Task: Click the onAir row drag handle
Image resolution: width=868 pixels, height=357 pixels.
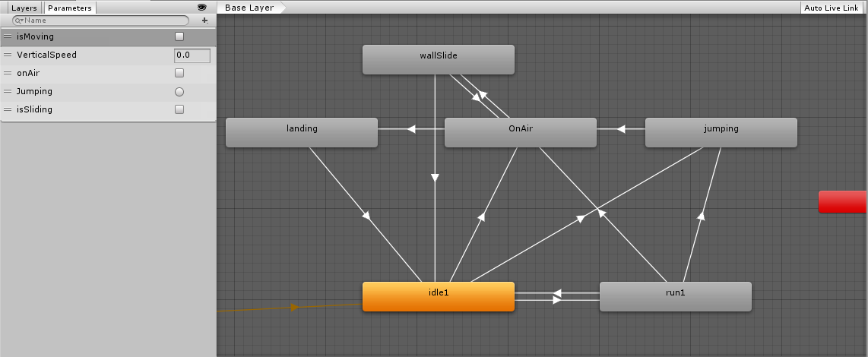Action: (x=7, y=73)
